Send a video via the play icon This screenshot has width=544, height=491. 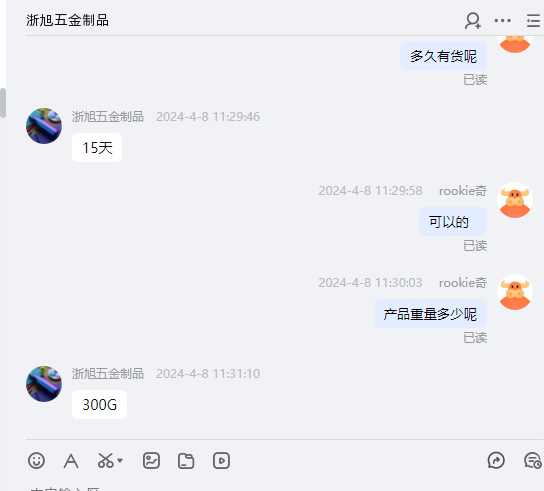[x=221, y=461]
